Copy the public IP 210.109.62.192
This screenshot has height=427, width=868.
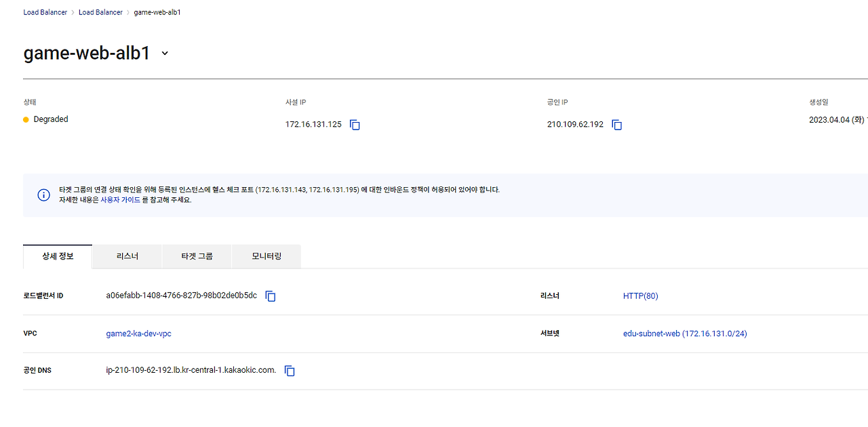pyautogui.click(x=616, y=125)
